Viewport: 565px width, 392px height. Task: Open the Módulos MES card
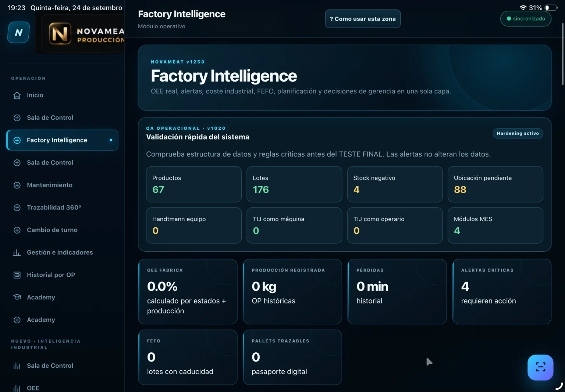coord(495,226)
